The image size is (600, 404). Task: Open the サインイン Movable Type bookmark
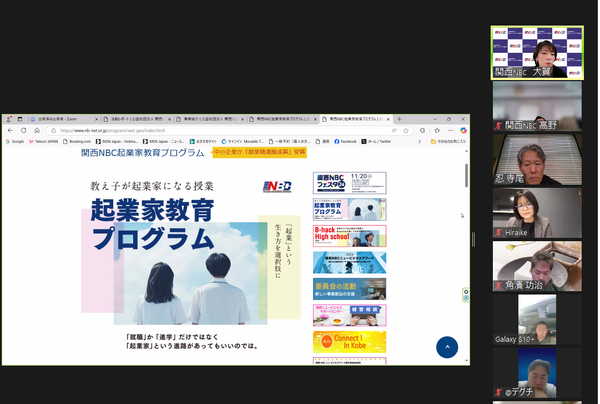[x=243, y=142]
